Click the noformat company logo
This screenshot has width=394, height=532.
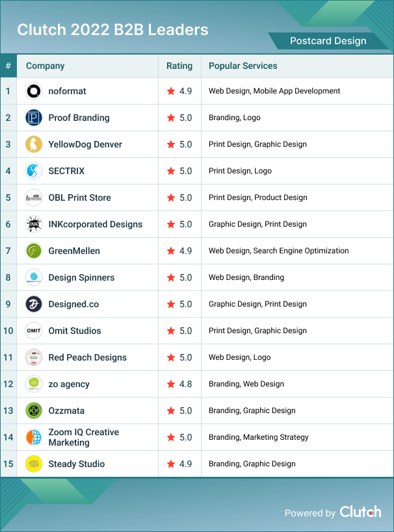coord(34,91)
